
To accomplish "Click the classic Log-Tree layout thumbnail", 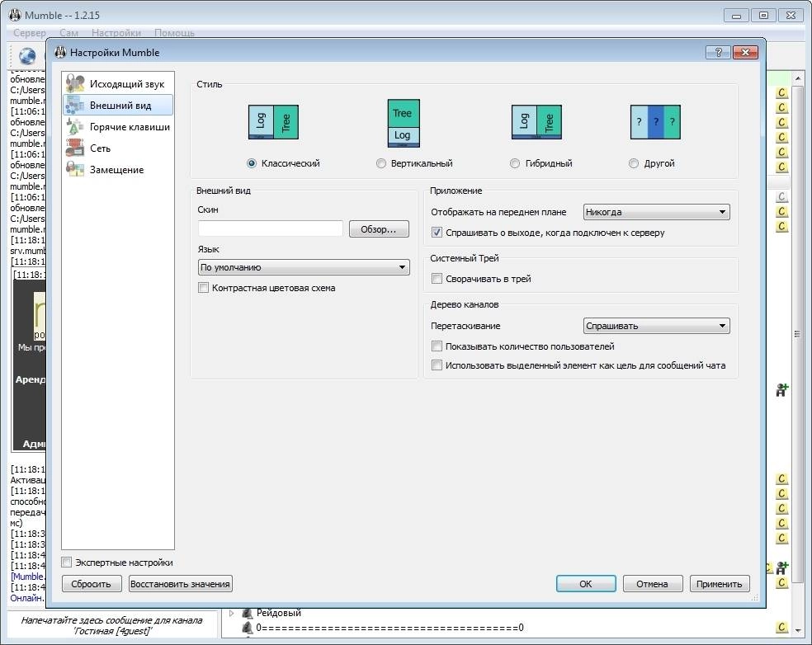I will click(x=273, y=122).
